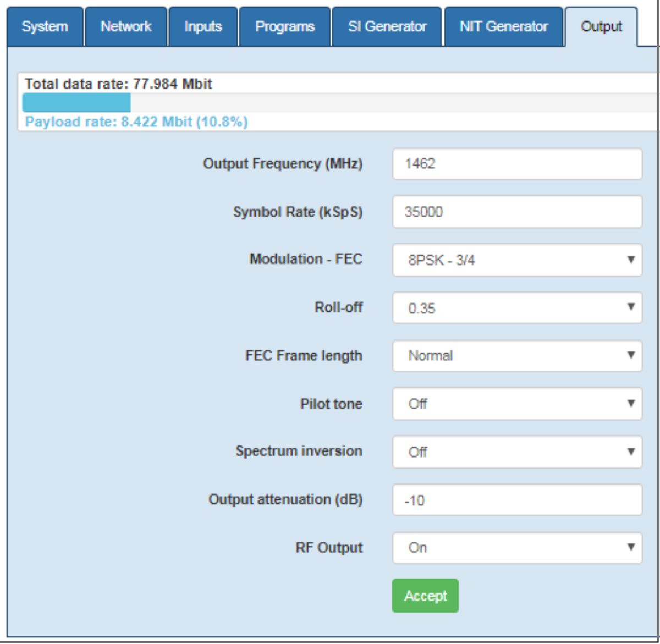Select the Programs tab
Image resolution: width=660 pixels, height=644 pixels.
coord(285,26)
